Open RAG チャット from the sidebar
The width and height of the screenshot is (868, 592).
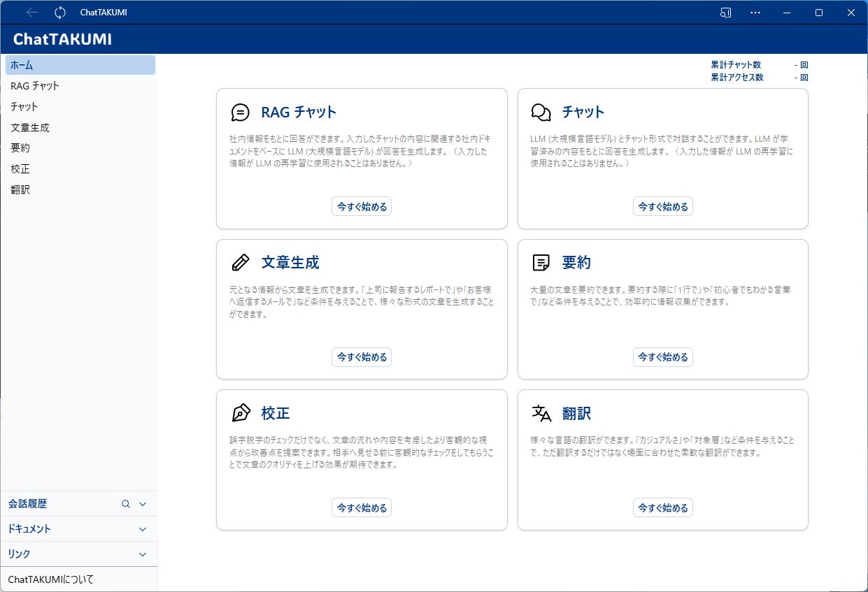(80, 86)
